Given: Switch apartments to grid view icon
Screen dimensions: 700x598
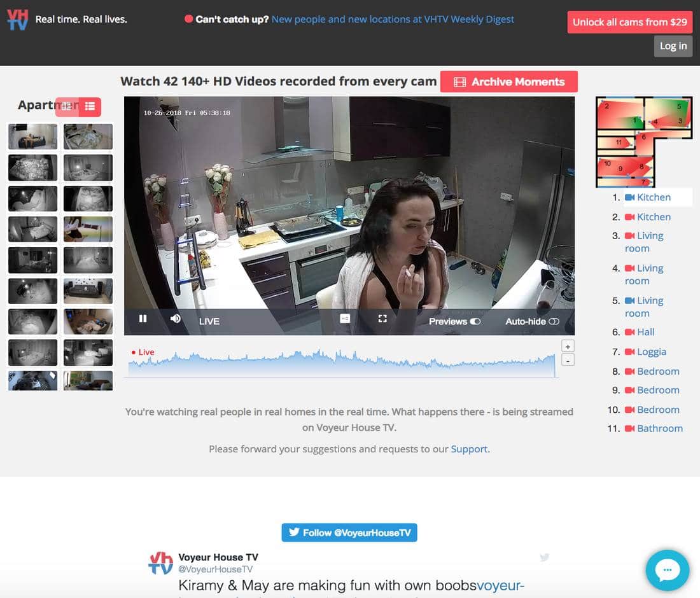Looking at the screenshot, I should (x=67, y=106).
